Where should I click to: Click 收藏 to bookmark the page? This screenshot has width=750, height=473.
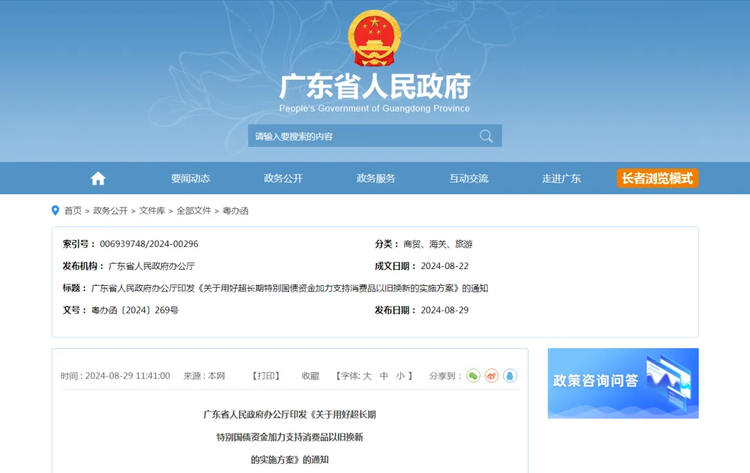click(310, 376)
